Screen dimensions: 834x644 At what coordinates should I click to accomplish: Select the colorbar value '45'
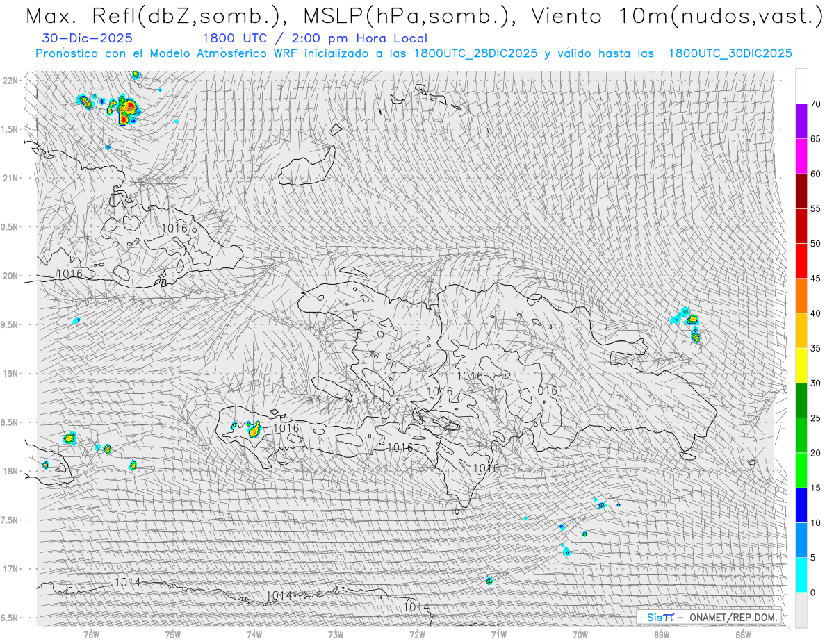point(815,279)
